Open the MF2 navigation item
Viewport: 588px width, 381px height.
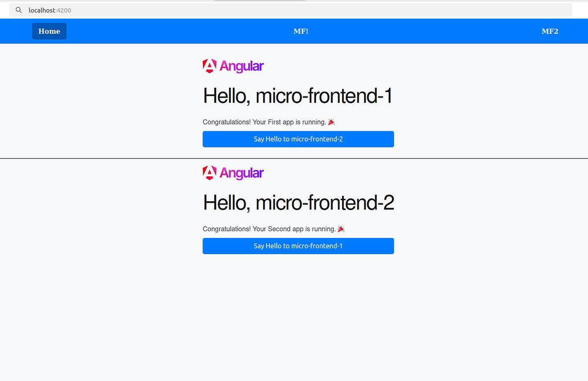point(550,31)
